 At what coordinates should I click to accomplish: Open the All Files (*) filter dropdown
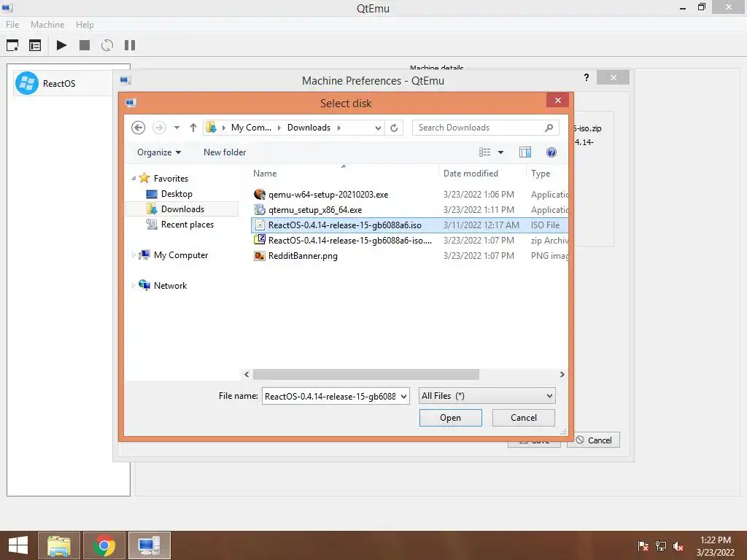(487, 396)
